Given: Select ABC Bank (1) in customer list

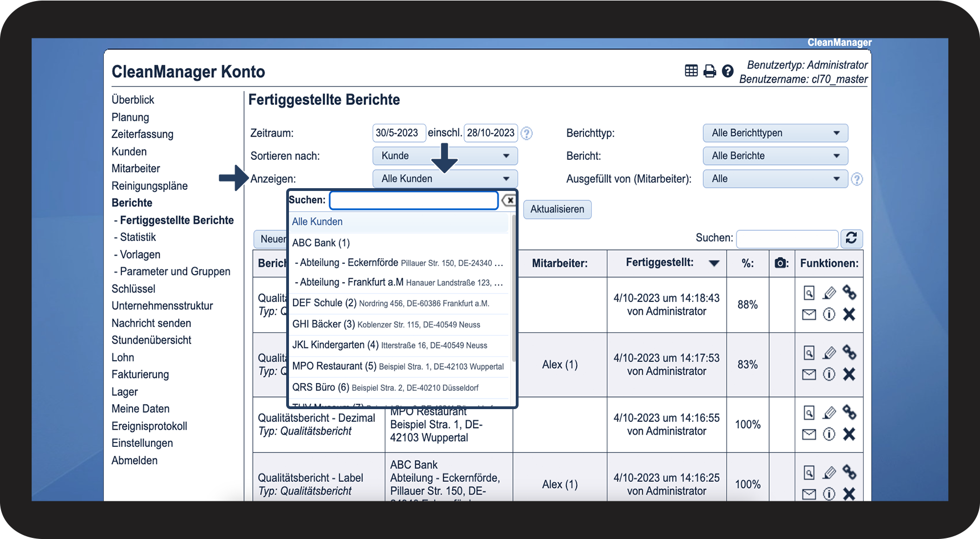Looking at the screenshot, I should pyautogui.click(x=399, y=243).
